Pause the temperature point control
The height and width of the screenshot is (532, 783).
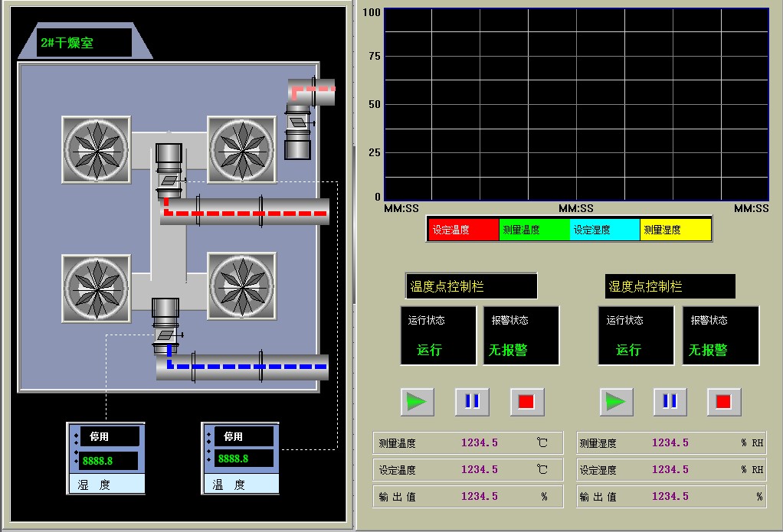pyautogui.click(x=472, y=402)
